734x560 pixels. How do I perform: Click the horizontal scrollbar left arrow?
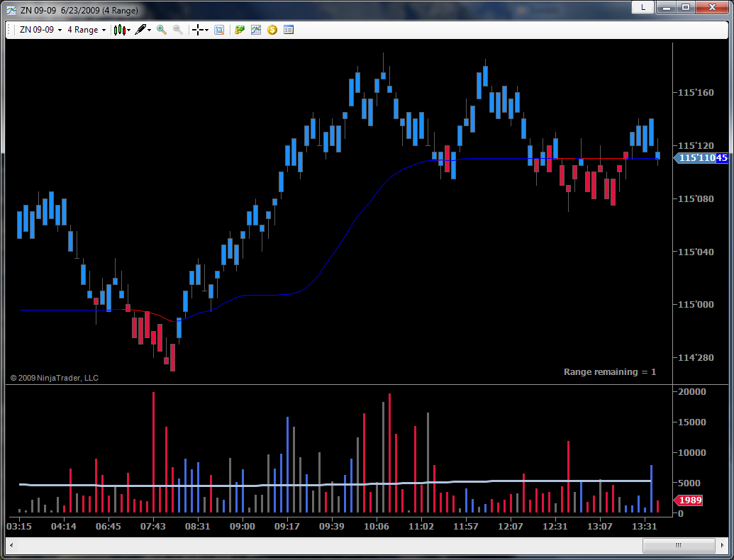(x=11, y=545)
